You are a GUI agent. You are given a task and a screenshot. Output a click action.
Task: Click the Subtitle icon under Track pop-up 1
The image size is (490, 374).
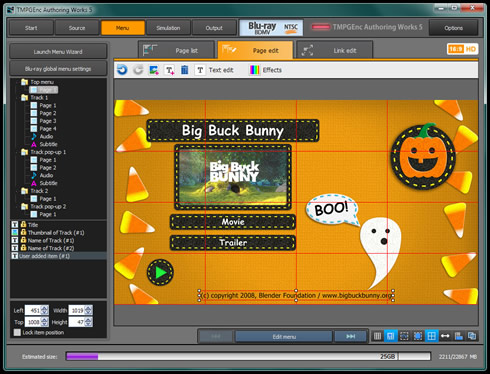[x=34, y=183]
